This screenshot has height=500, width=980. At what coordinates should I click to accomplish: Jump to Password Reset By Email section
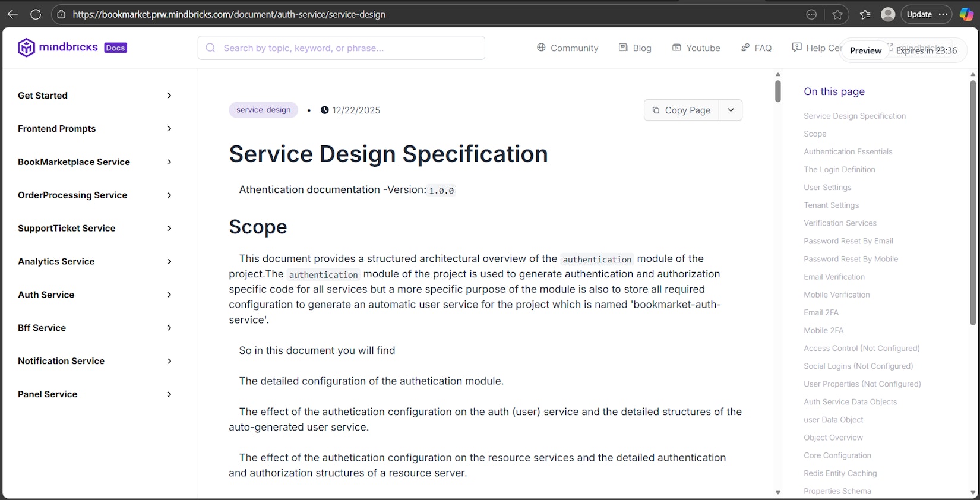click(848, 241)
